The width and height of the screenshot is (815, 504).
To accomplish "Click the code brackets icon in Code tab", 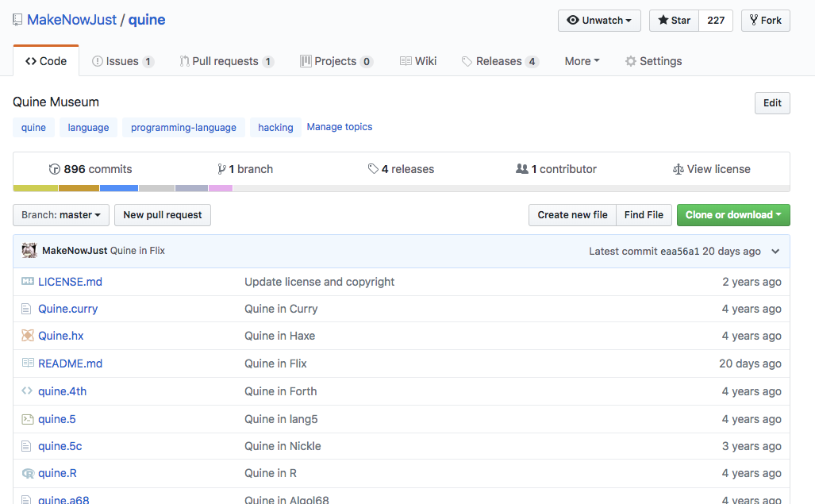I will [x=31, y=61].
